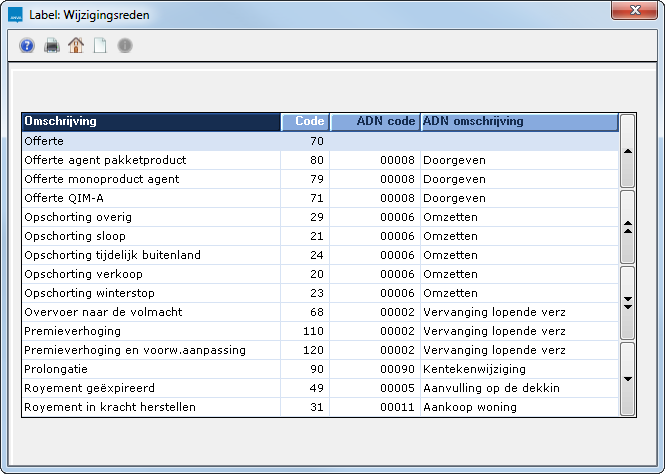The image size is (665, 474).
Task: Click the blank document icon
Action: click(x=99, y=46)
